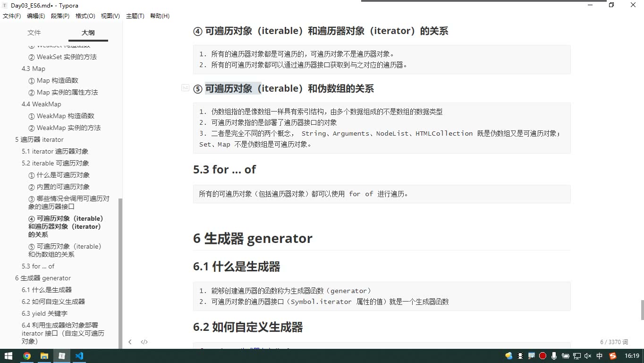This screenshot has height=363, width=644.
Task: Click the heading 5.3 for ... of
Action: [224, 169]
